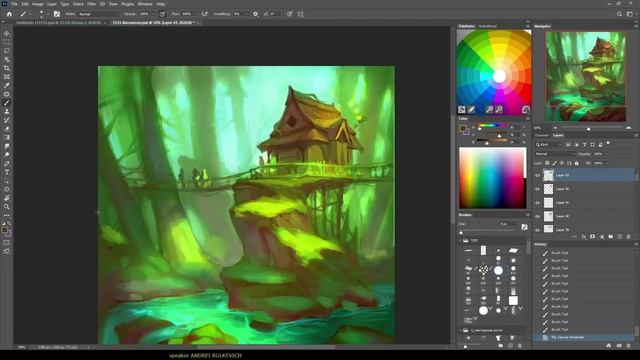Select the Eyedropper tool
Viewport: 640px width, 360px height.
coord(7,85)
